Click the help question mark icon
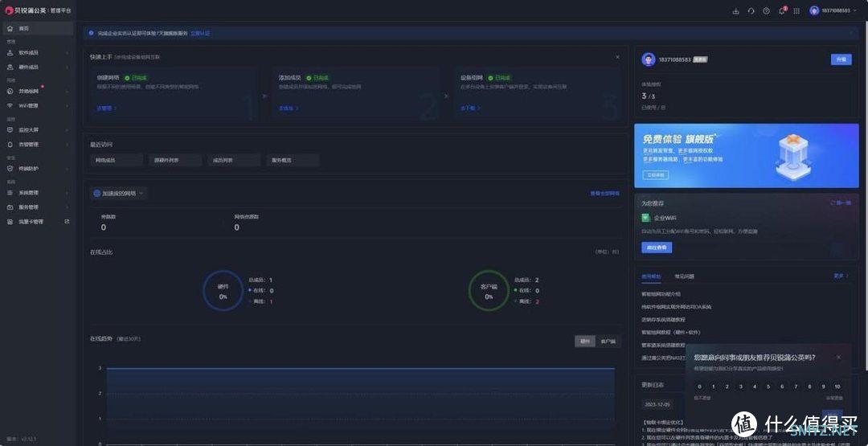The width and height of the screenshot is (868, 446). tap(766, 10)
